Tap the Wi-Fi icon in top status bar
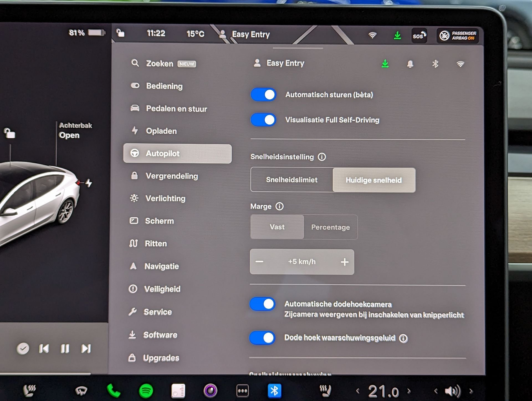This screenshot has height=401, width=532. (372, 35)
